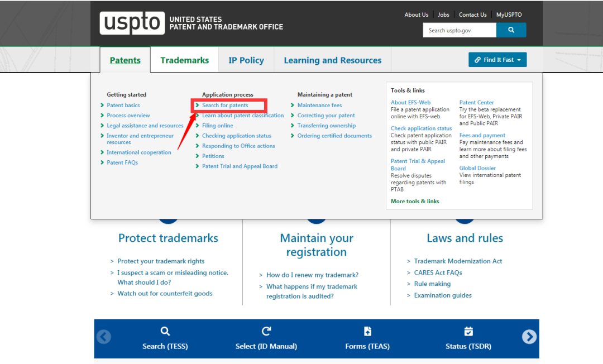
Task: Open the Patents tab
Action: (x=125, y=60)
